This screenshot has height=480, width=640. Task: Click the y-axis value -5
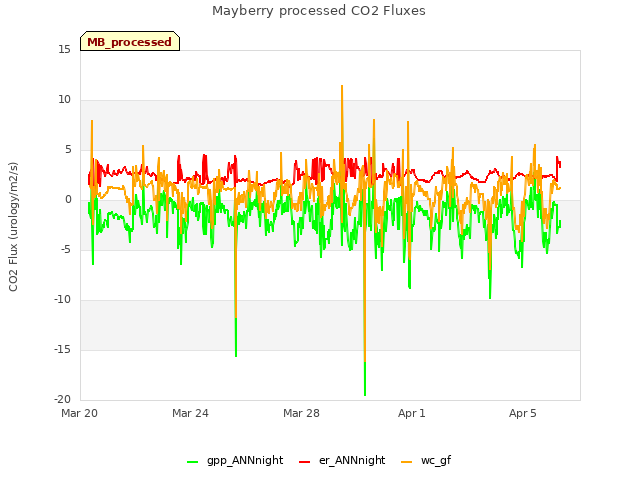[x=66, y=250]
